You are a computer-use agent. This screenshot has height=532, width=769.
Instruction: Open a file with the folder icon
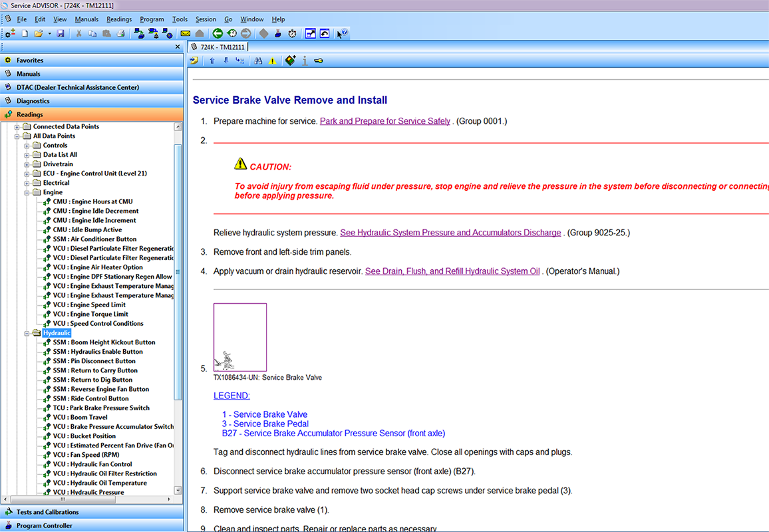39,33
